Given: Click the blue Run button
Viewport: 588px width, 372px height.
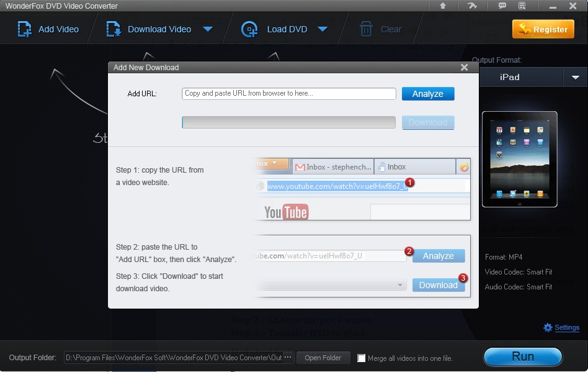Looking at the screenshot, I should click(x=523, y=356).
